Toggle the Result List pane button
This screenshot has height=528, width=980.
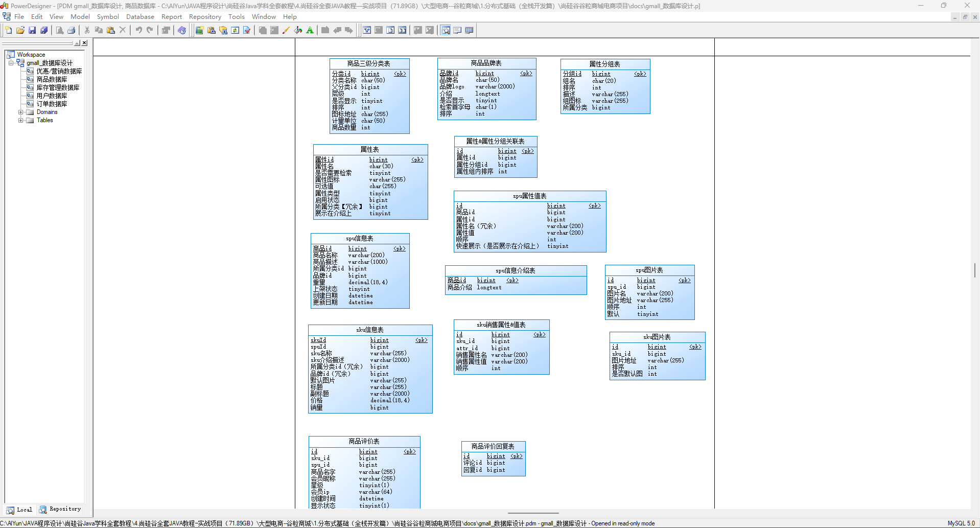(469, 30)
